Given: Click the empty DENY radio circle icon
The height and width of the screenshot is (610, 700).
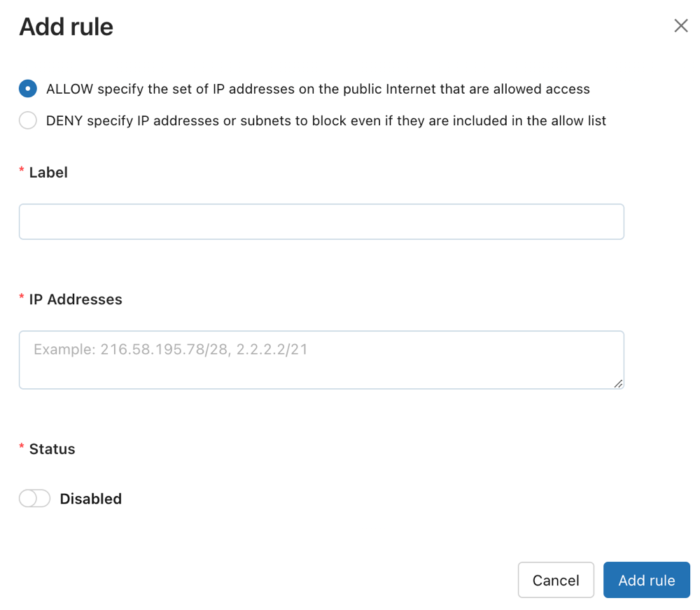Looking at the screenshot, I should tap(28, 120).
